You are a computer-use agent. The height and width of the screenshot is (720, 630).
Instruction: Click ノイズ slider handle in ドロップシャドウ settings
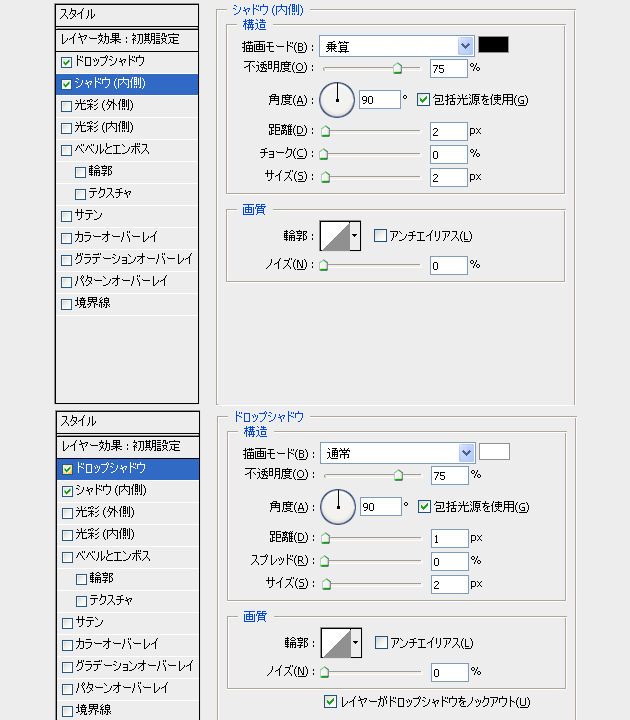(x=325, y=673)
